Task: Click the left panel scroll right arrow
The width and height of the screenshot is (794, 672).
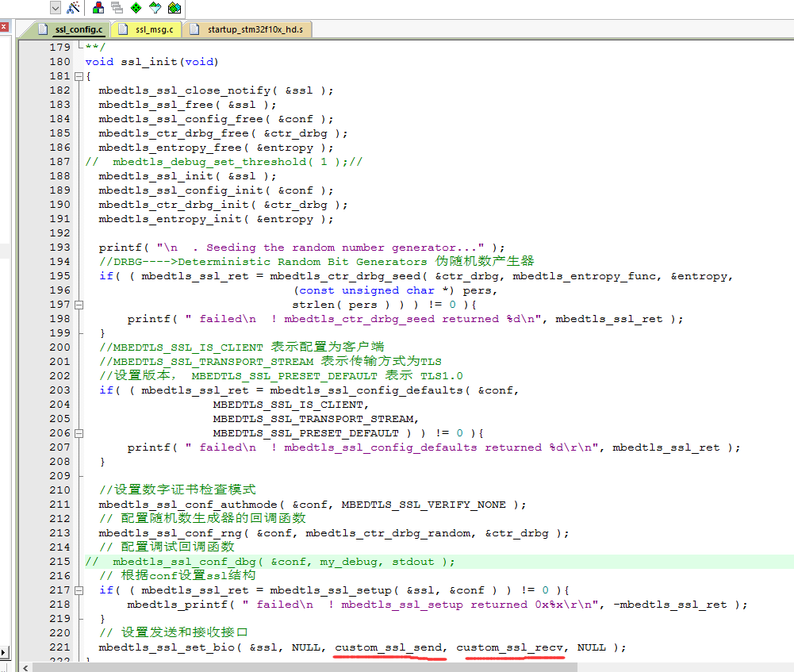Action: pos(3,652)
